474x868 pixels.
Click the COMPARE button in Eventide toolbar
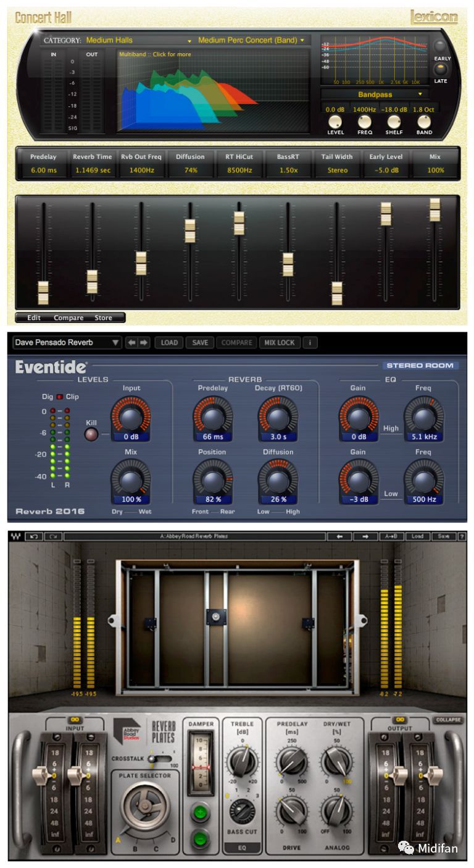[237, 342]
